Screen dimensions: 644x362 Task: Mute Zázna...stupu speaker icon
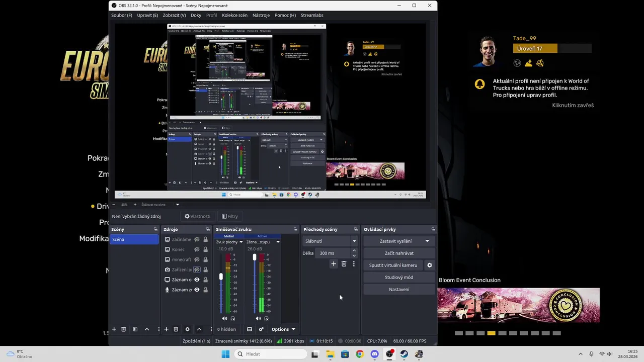click(258, 318)
